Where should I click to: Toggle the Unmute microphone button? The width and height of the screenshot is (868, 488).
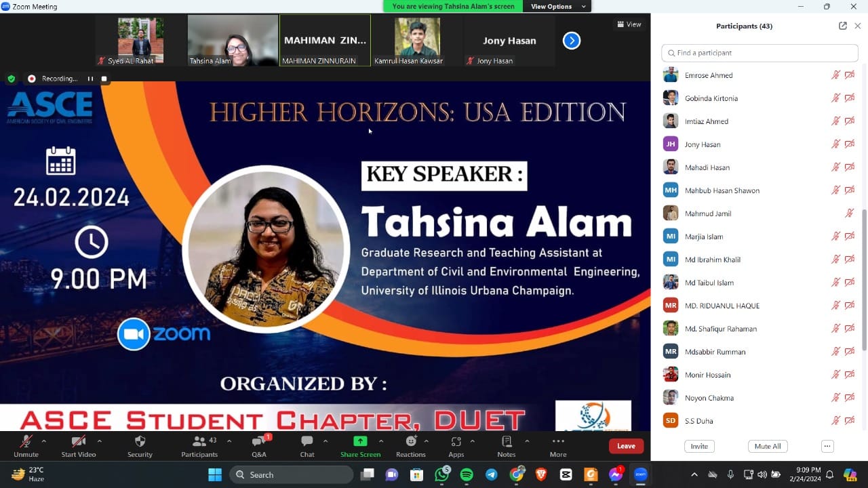coord(26,442)
